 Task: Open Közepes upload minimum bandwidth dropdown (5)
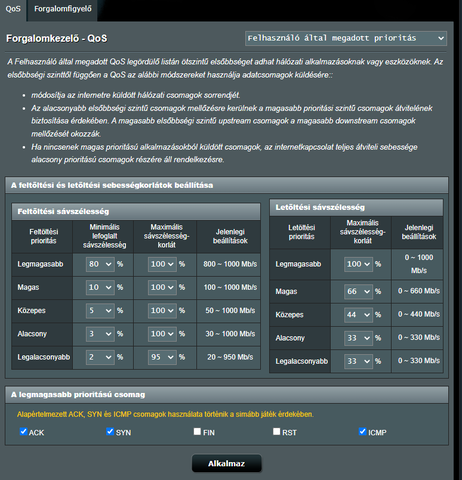(x=100, y=311)
